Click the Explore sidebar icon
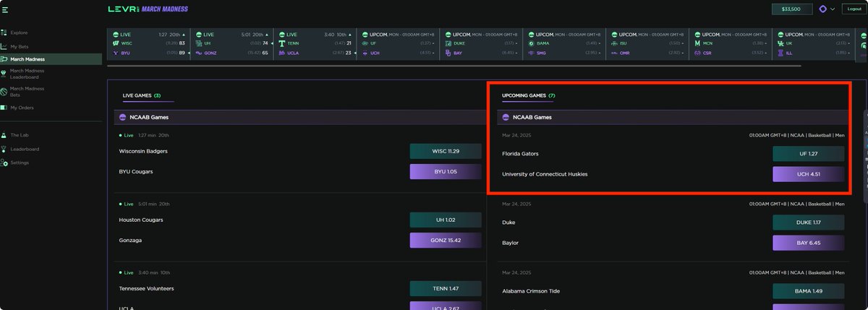 coord(4,33)
